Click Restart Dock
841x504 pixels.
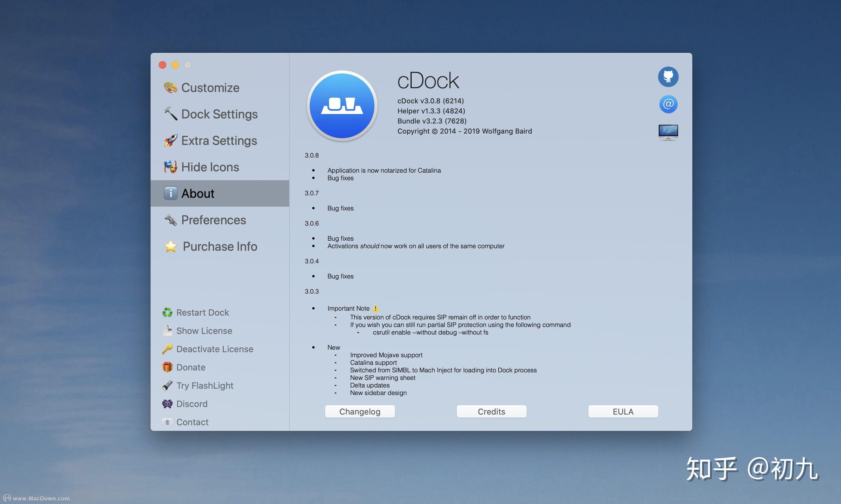(203, 312)
